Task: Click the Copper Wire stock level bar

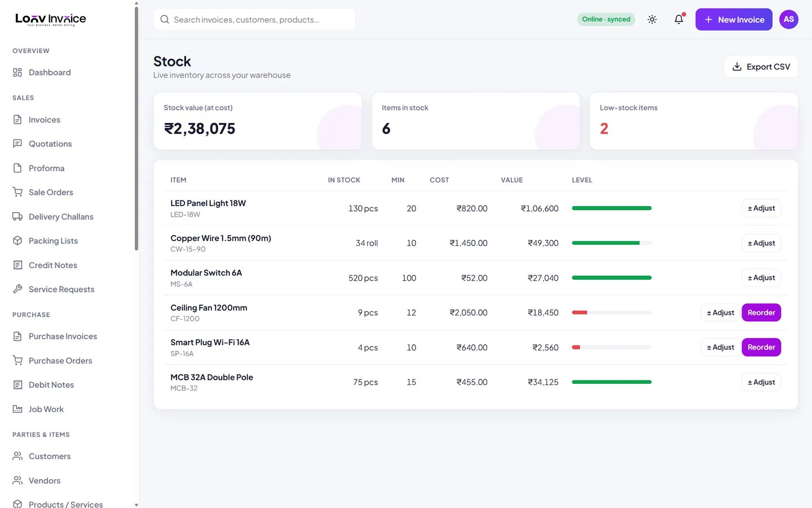Action: [612, 243]
